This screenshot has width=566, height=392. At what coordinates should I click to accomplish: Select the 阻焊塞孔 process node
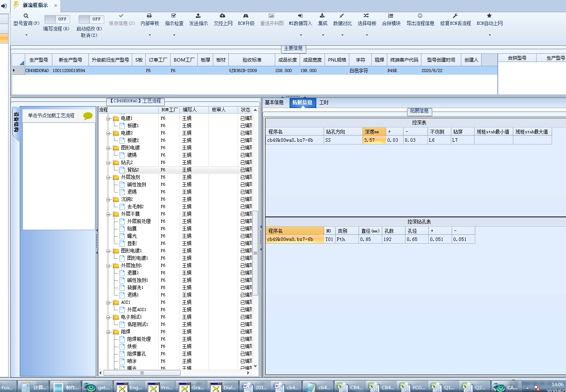tap(136, 354)
